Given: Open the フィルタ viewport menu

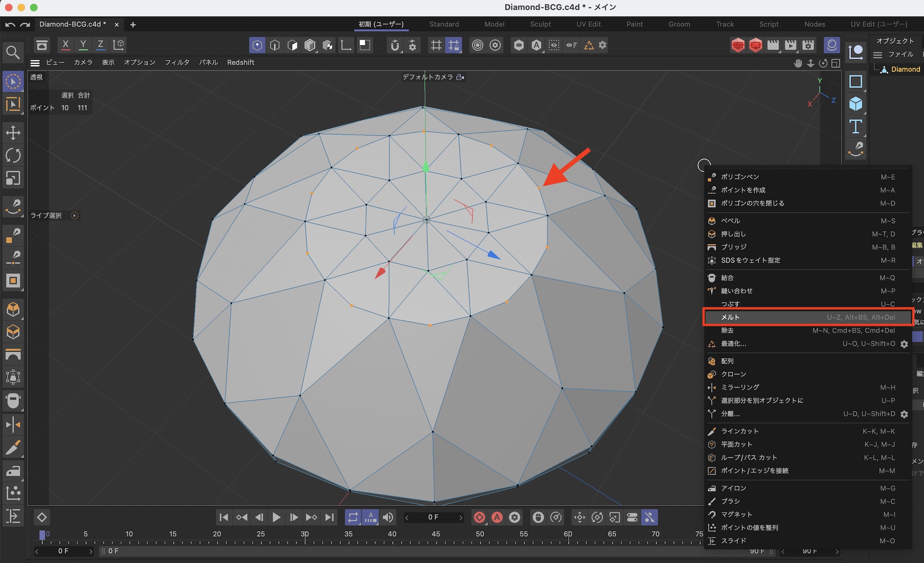Looking at the screenshot, I should [177, 62].
